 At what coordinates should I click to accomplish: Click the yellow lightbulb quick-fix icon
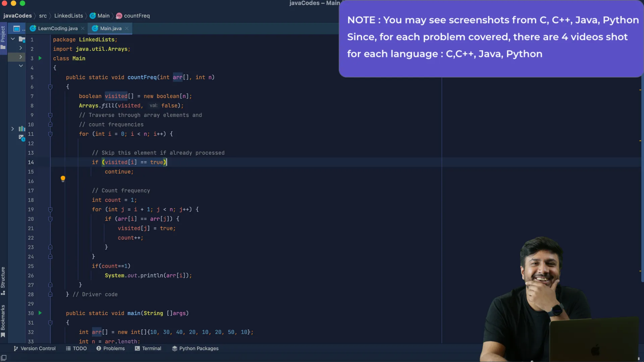(63, 179)
